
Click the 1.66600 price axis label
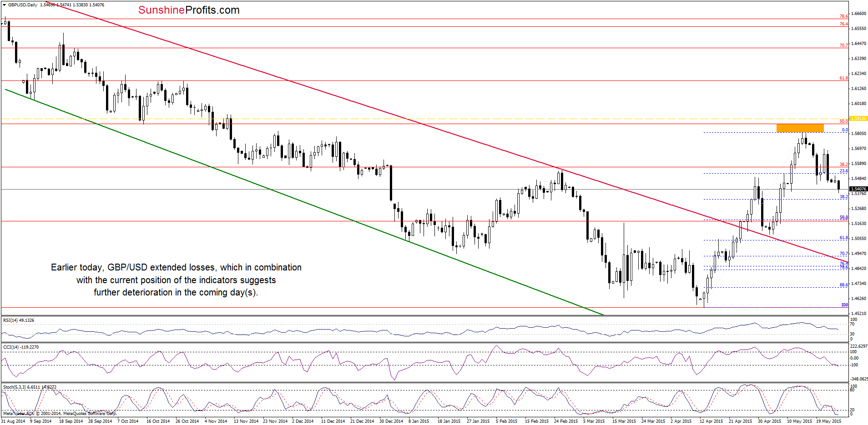(x=858, y=14)
